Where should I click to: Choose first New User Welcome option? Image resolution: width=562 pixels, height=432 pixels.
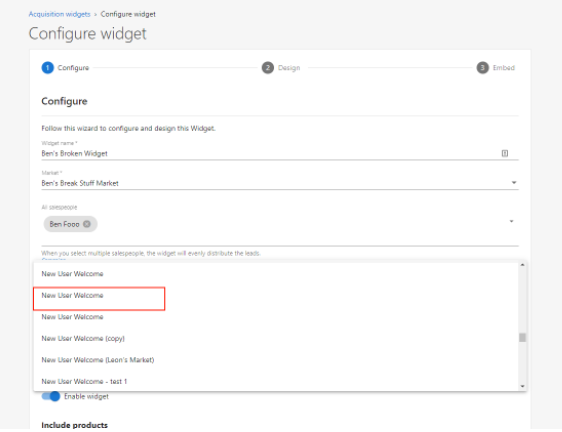(276, 274)
